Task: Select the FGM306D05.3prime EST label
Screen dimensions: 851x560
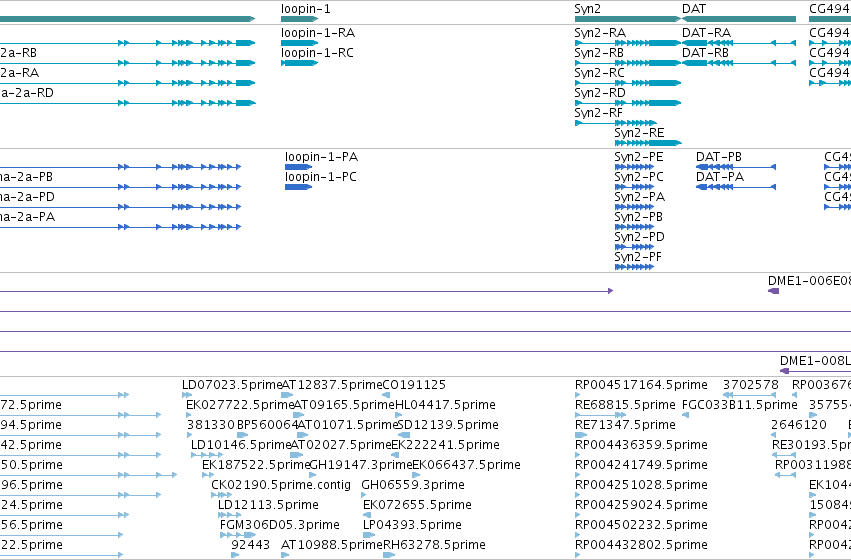Action: [280, 525]
